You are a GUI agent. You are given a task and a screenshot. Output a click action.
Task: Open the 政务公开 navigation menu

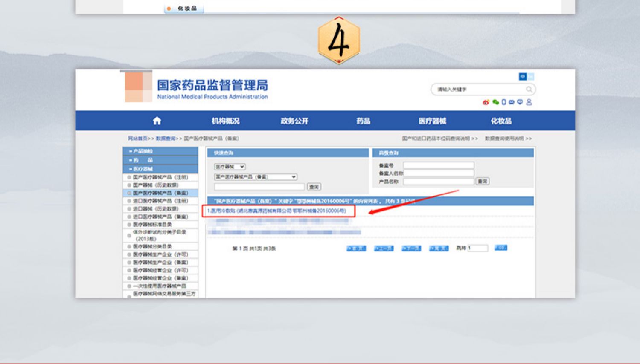point(294,121)
